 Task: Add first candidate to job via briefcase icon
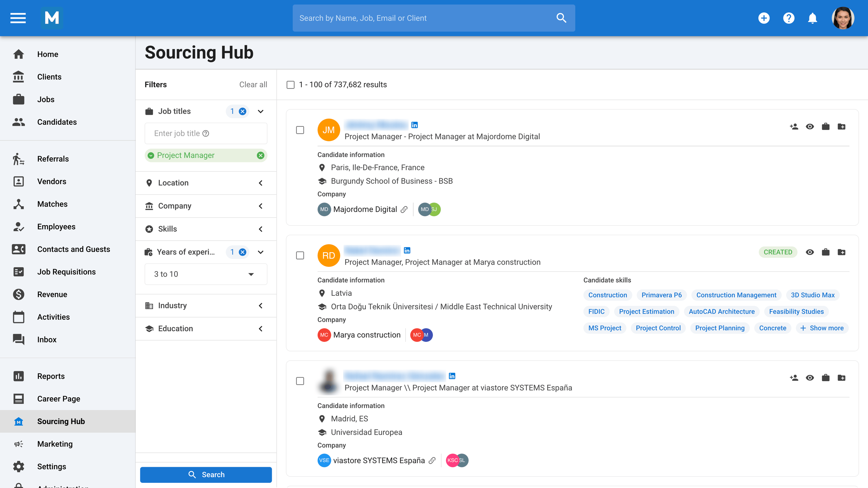coord(826,127)
